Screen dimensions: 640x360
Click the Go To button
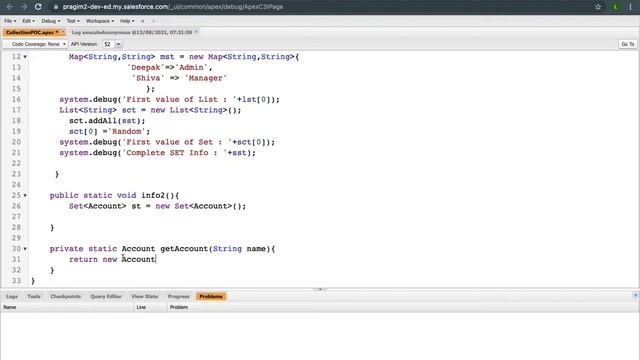click(628, 44)
